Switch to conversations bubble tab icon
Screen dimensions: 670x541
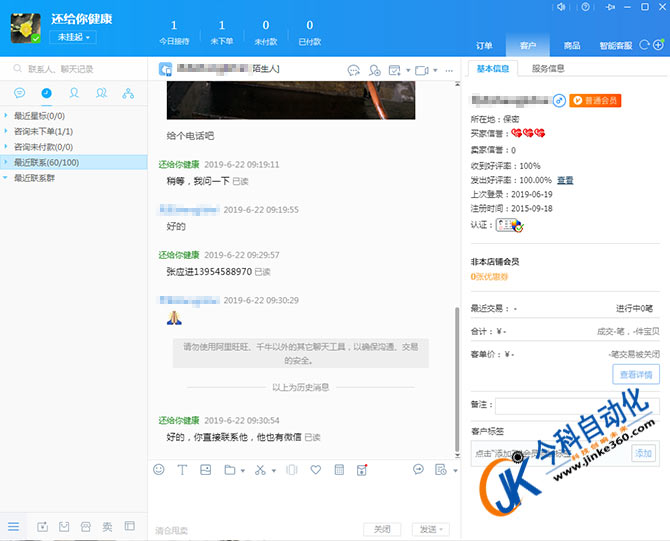pos(20,93)
